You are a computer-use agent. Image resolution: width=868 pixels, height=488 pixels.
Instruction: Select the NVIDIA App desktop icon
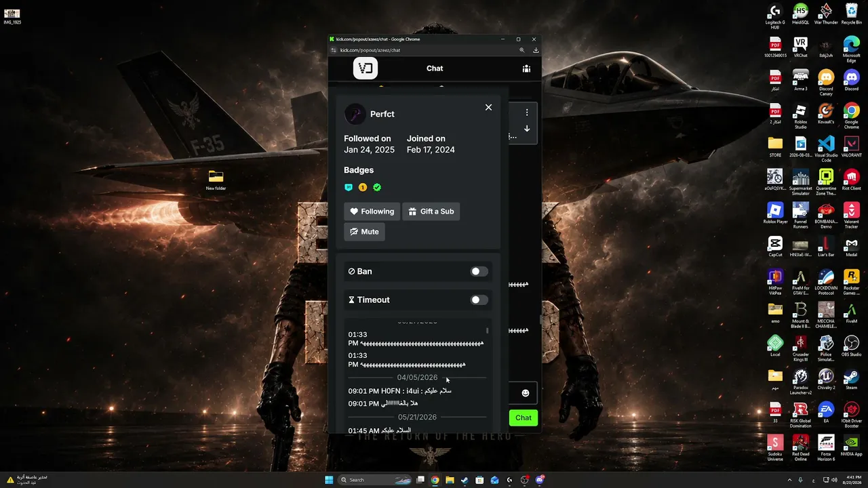click(852, 445)
